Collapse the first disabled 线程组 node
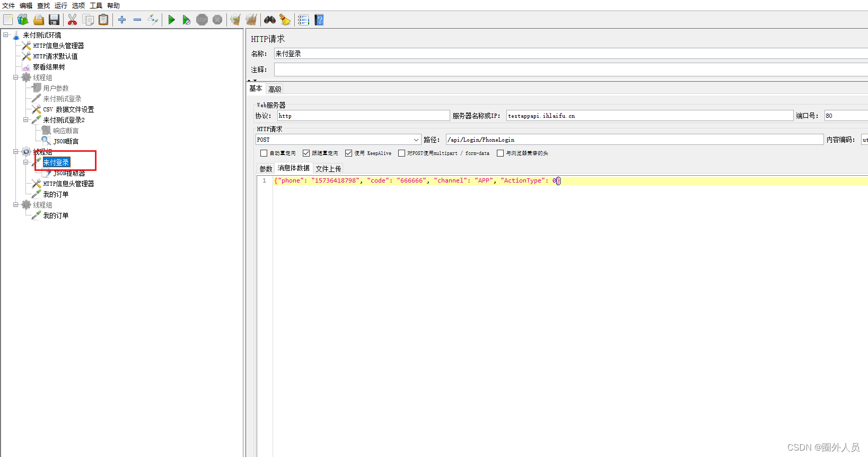The width and height of the screenshot is (868, 457). (x=16, y=77)
